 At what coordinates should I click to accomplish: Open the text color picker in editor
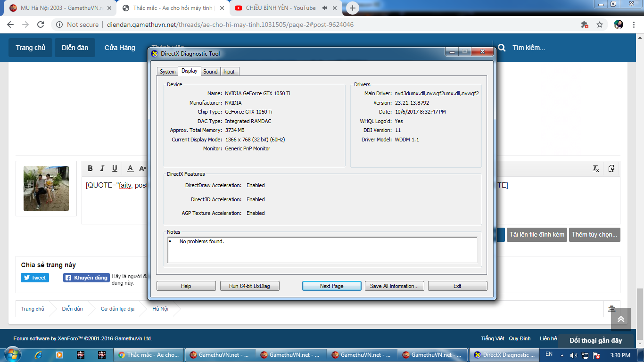tap(131, 169)
